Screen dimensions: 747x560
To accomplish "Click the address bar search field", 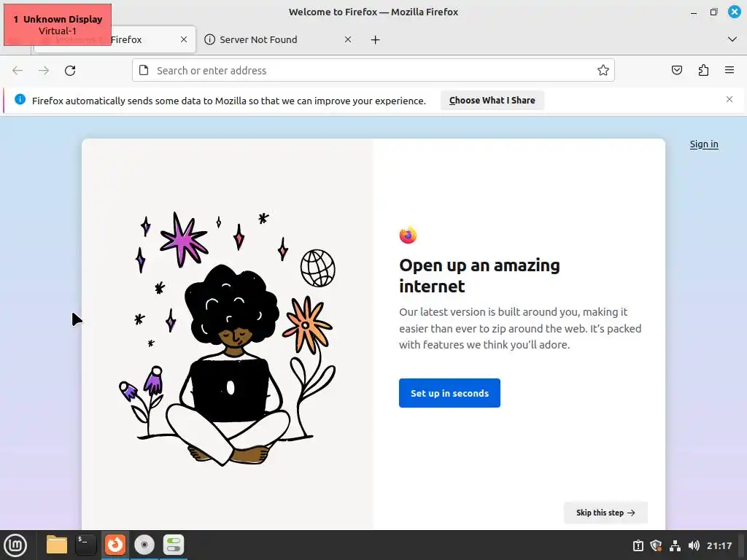I will click(373, 71).
